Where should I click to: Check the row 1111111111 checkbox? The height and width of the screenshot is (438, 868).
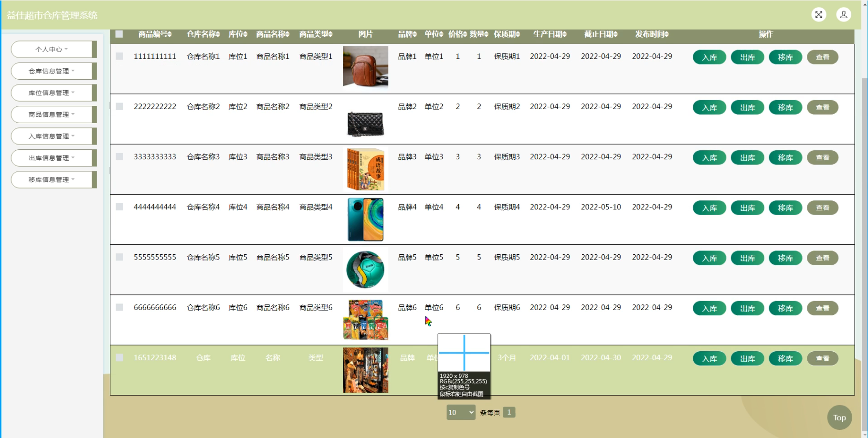(119, 56)
